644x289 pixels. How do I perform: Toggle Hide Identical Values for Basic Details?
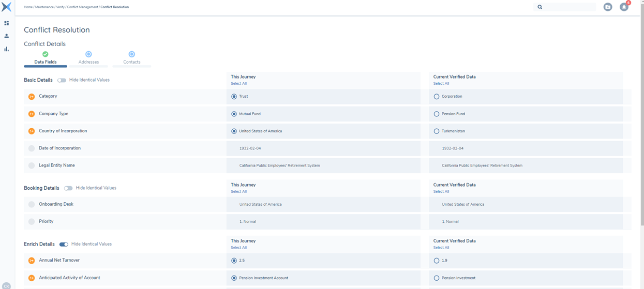(x=62, y=80)
